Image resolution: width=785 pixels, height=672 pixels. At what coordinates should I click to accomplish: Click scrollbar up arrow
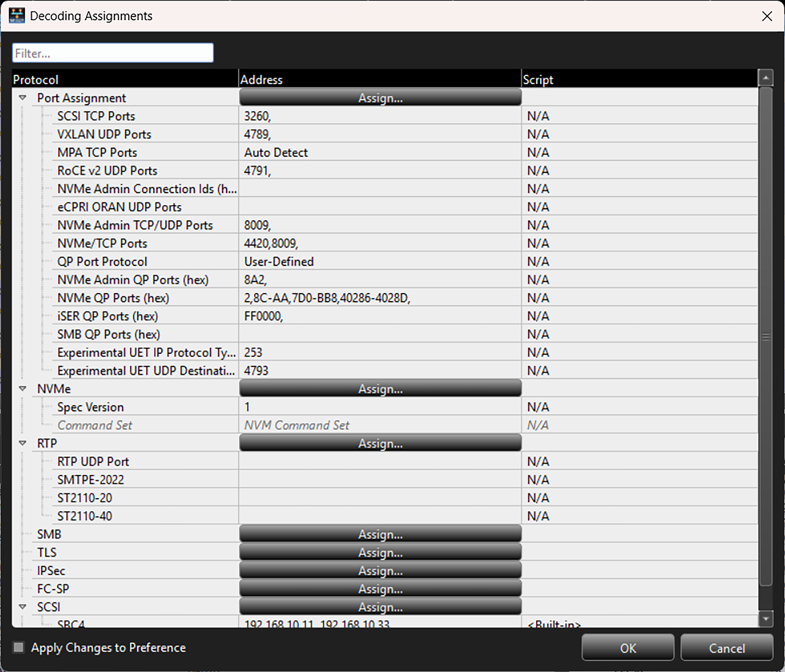[x=766, y=78]
